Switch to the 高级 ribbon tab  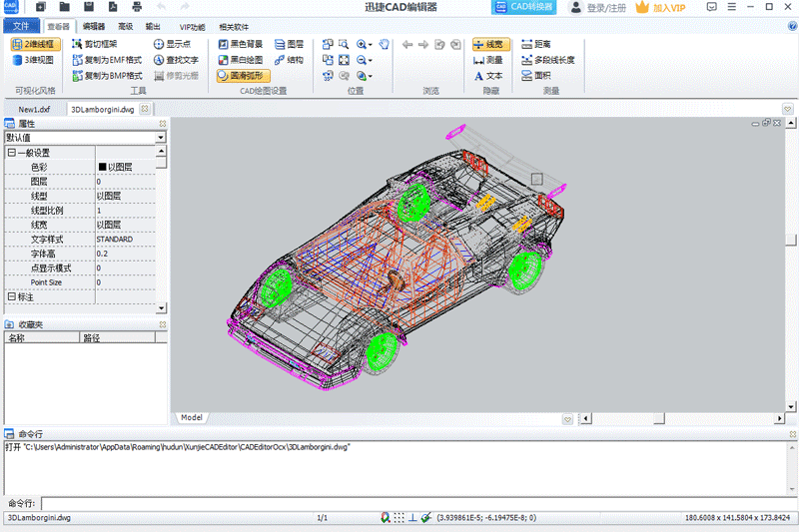[x=126, y=27]
